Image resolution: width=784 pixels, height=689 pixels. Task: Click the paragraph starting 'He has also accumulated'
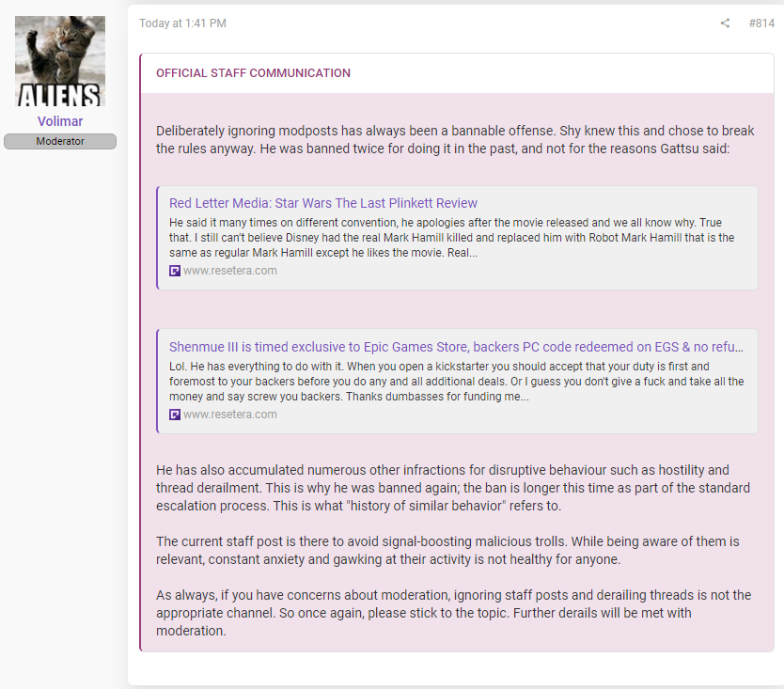point(453,488)
